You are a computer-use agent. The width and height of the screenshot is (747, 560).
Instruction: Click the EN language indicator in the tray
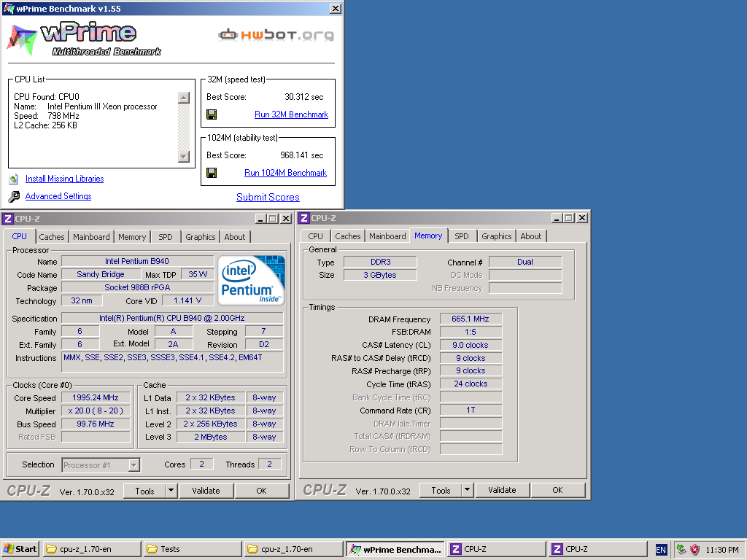point(661,550)
